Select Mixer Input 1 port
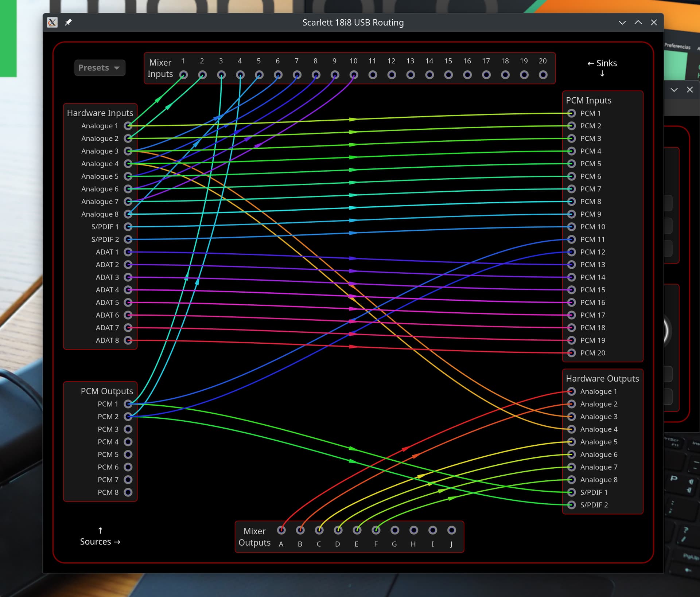 coord(183,75)
